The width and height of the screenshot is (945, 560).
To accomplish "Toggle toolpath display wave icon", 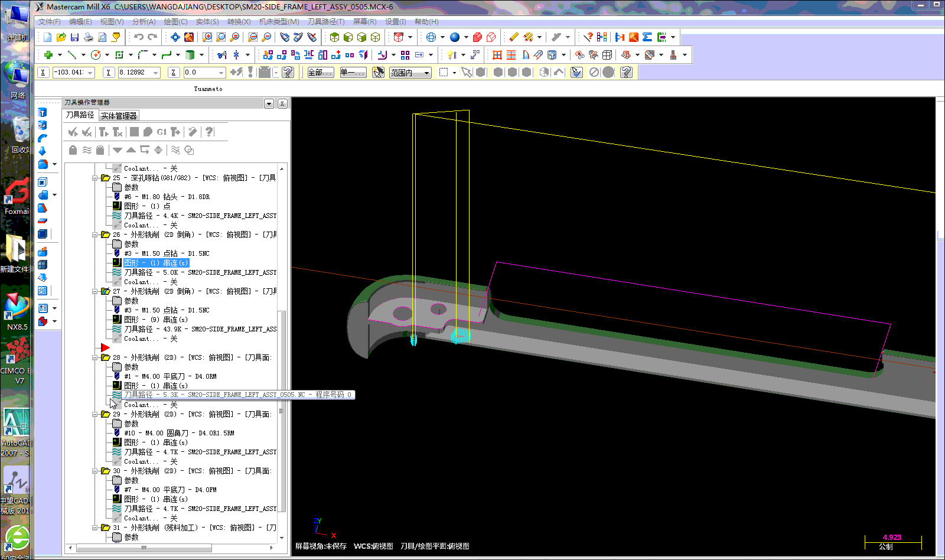I will coord(87,150).
